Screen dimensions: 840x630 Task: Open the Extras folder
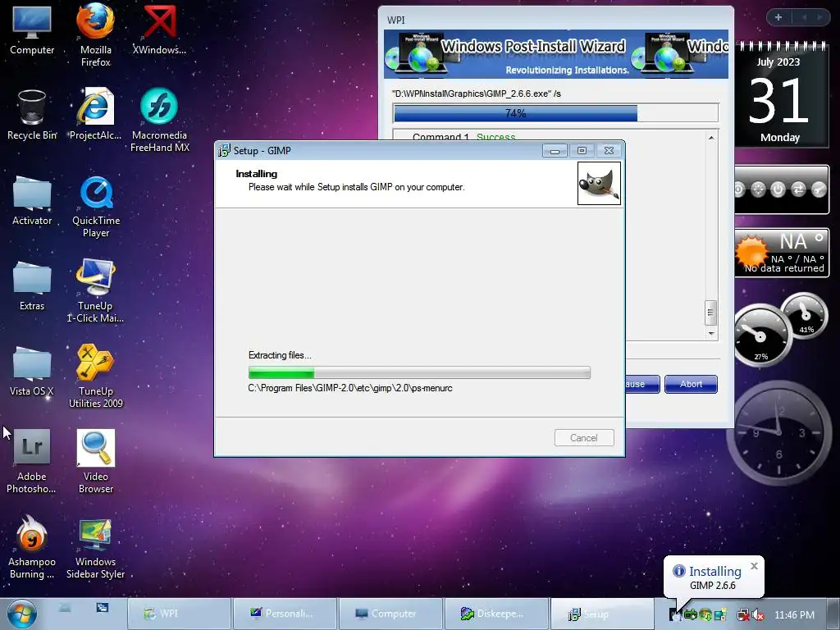click(x=32, y=285)
